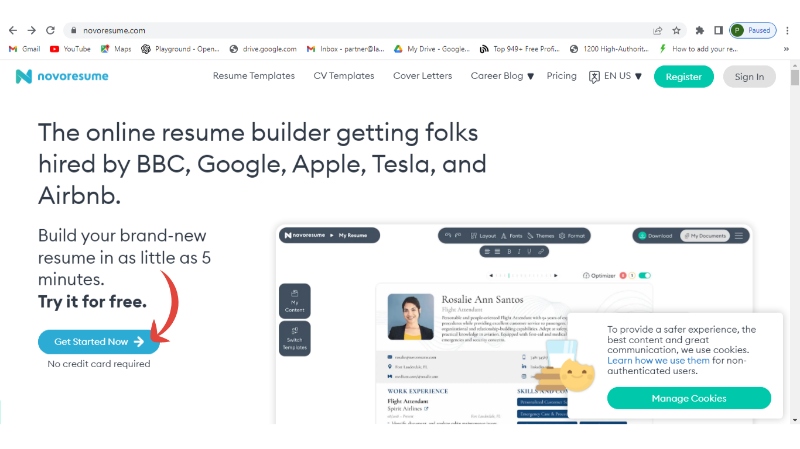Click the Register button

coord(684,76)
